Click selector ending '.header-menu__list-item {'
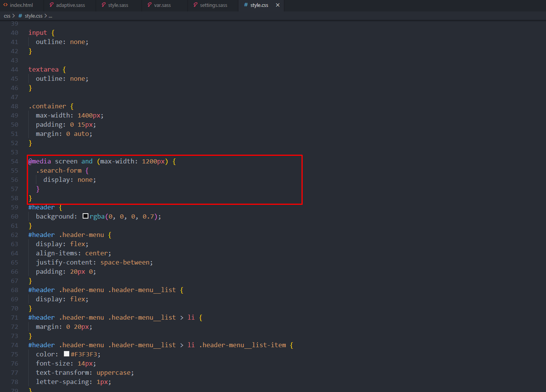 (161, 345)
